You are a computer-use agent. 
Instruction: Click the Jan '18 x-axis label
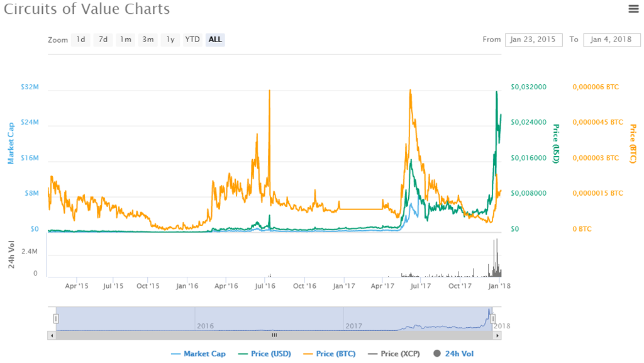[x=499, y=286]
